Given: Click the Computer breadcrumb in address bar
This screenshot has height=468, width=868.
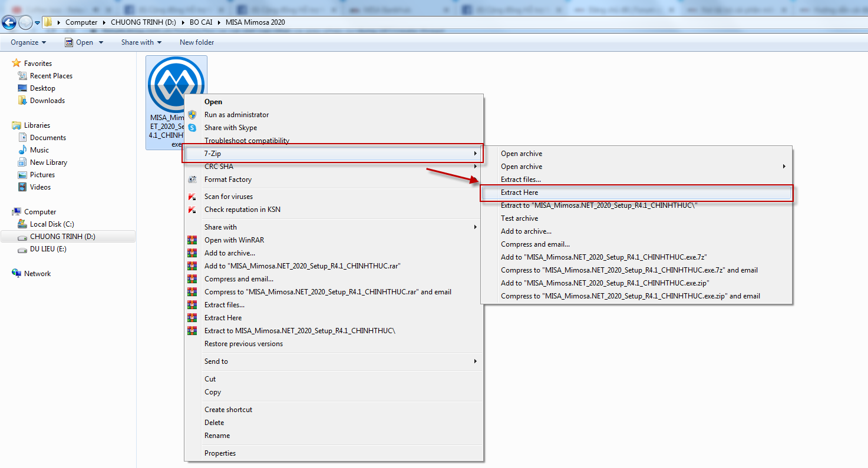Looking at the screenshot, I should click(81, 22).
